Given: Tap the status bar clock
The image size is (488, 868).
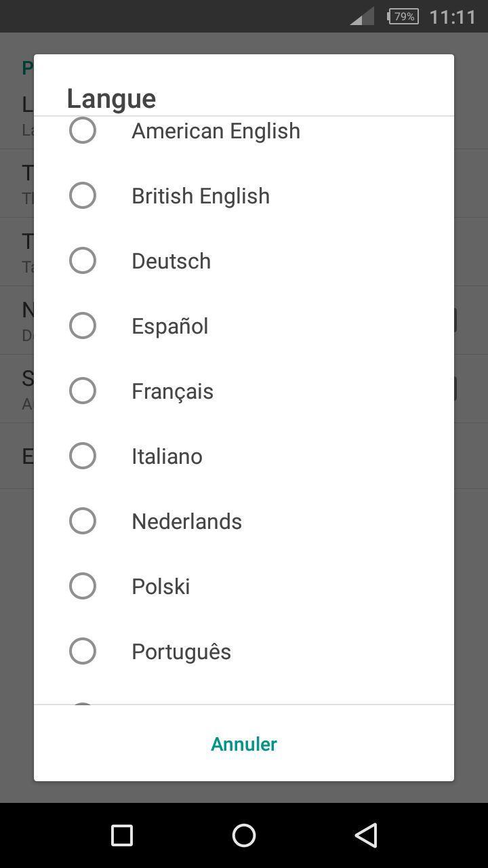Looking at the screenshot, I should pyautogui.click(x=453, y=16).
